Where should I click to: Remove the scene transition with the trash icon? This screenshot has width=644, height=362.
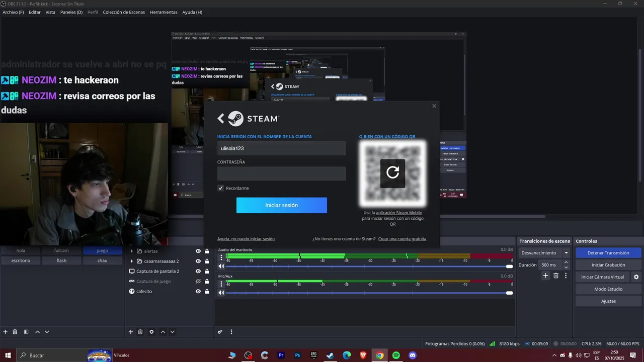pyautogui.click(x=556, y=276)
